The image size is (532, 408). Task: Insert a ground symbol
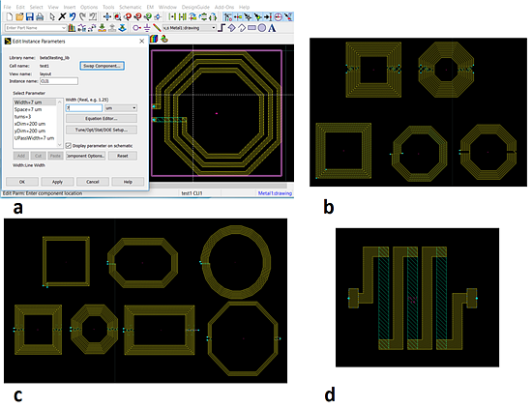[x=147, y=28]
